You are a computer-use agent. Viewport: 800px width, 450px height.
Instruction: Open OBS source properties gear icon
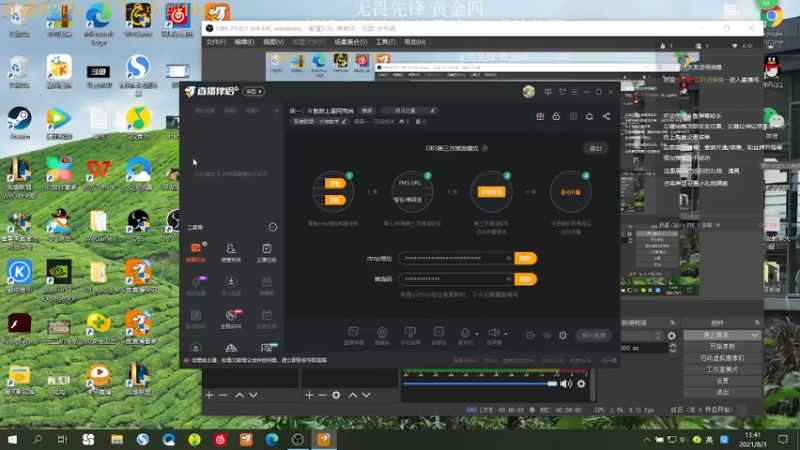(336, 395)
